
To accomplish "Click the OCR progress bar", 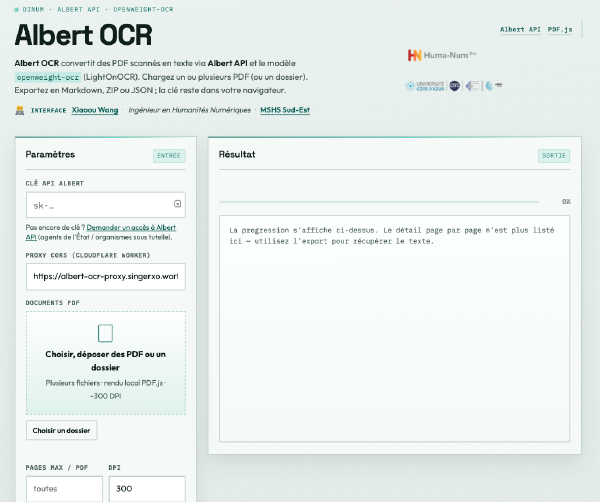I will tap(379, 202).
